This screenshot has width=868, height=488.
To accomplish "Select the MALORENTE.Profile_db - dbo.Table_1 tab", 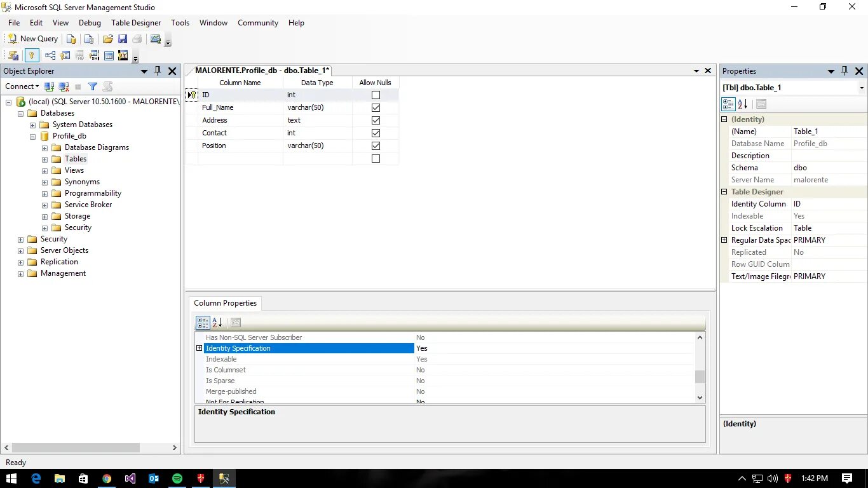I will pos(262,71).
